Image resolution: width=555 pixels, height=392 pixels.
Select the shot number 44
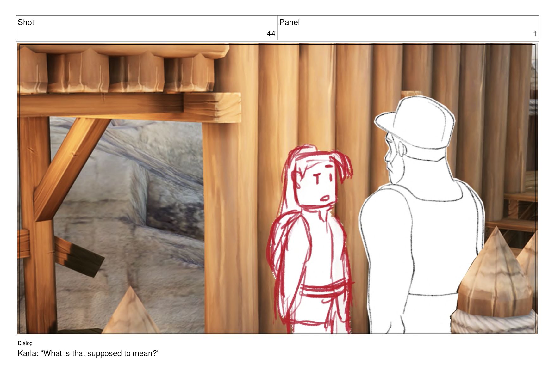tap(271, 34)
